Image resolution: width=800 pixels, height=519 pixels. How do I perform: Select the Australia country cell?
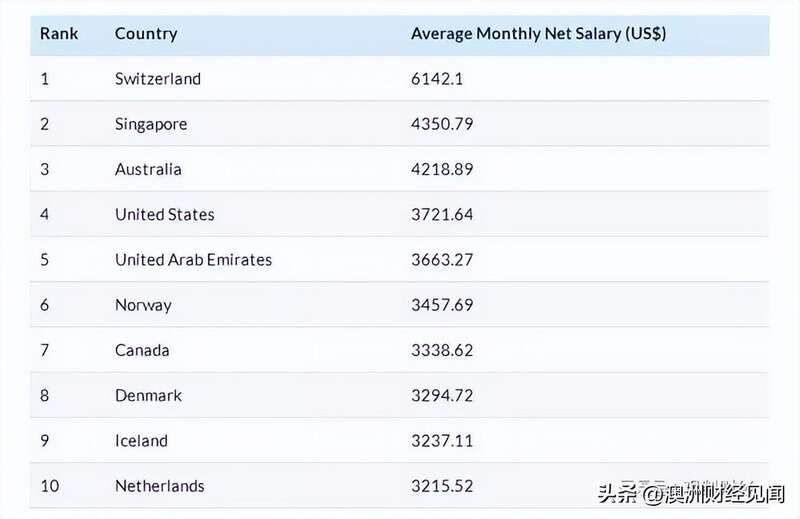point(148,169)
